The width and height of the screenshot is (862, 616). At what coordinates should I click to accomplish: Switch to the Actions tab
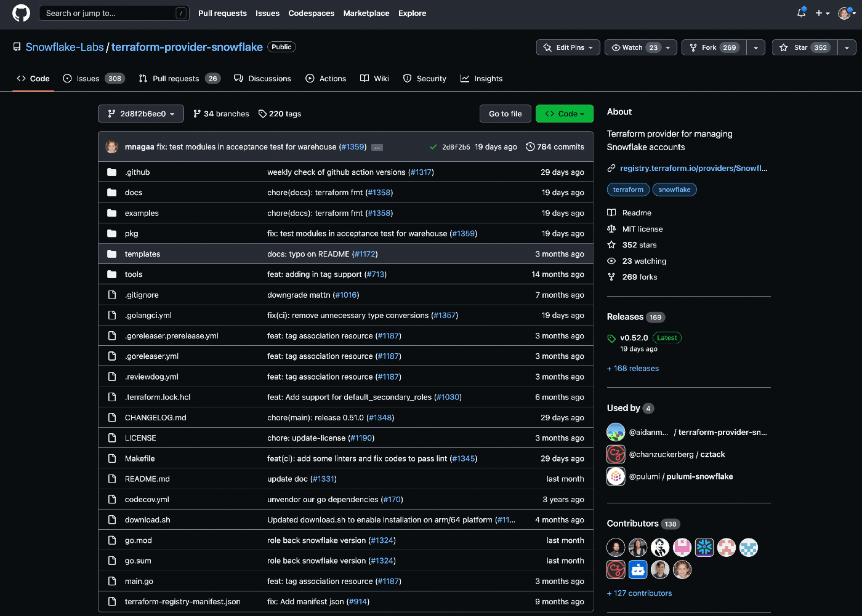[x=326, y=78]
